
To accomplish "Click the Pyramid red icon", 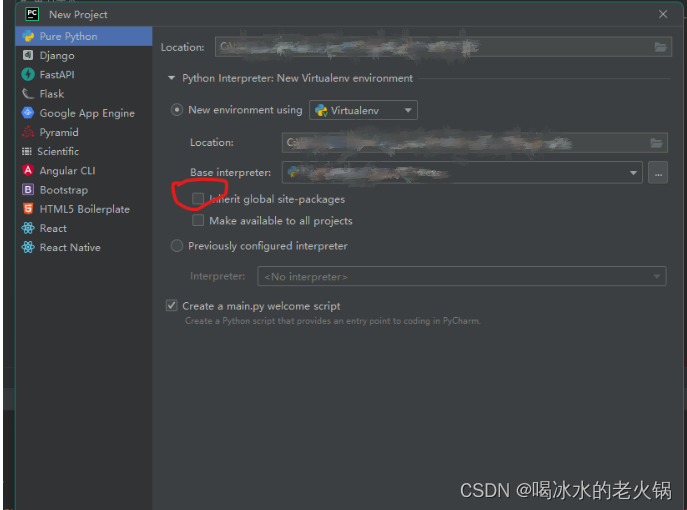I will (x=28, y=132).
